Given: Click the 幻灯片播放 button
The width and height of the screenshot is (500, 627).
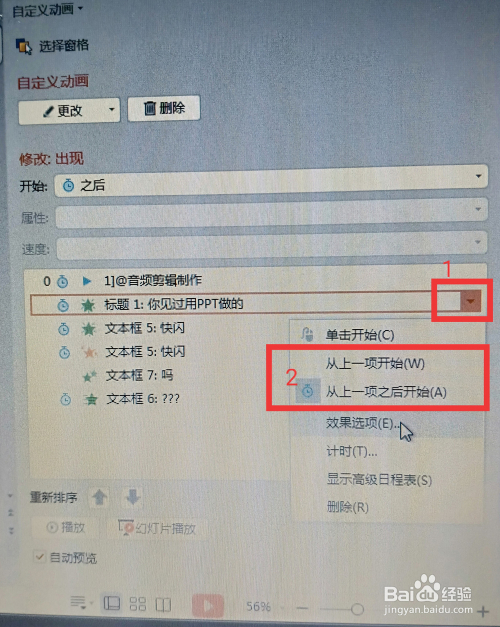Looking at the screenshot, I should (157, 529).
